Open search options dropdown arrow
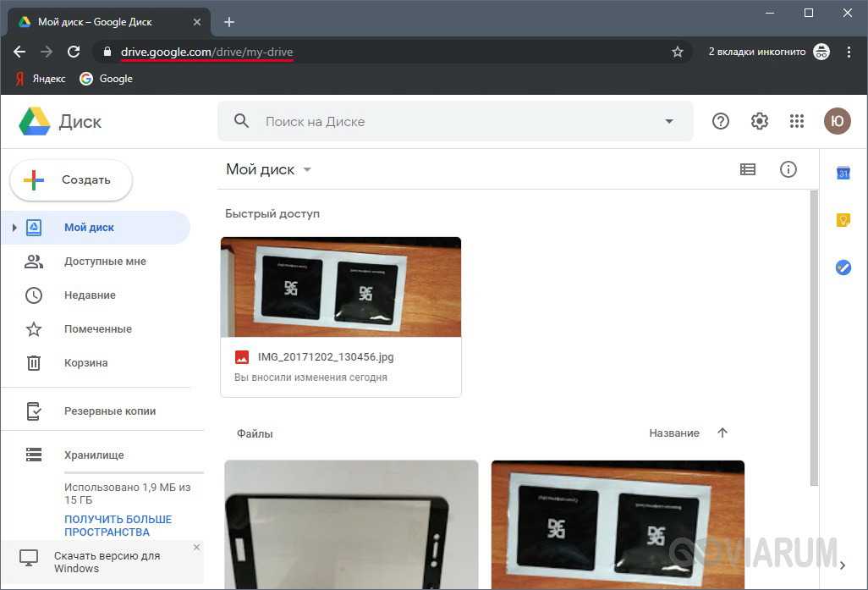This screenshot has height=590, width=868. [669, 122]
